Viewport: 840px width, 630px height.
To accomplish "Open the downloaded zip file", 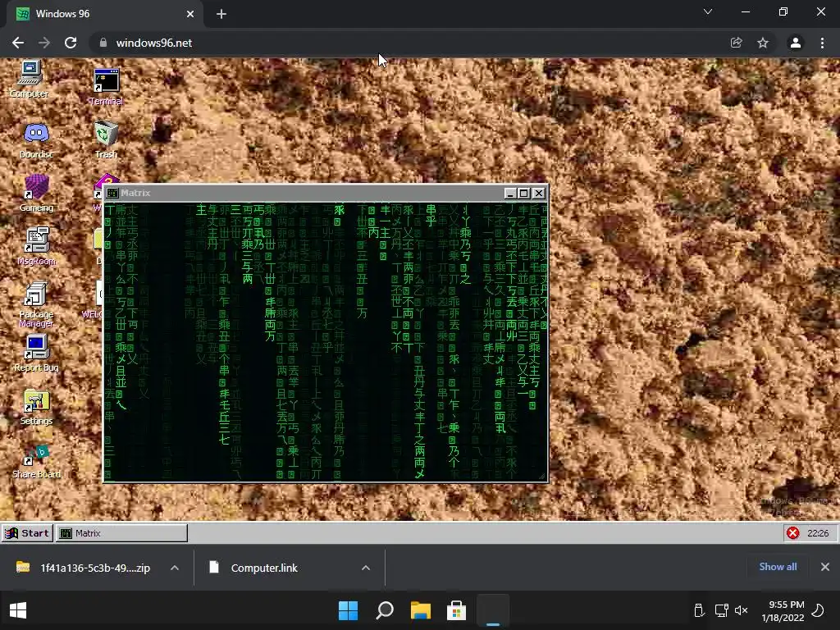I will (x=85, y=568).
